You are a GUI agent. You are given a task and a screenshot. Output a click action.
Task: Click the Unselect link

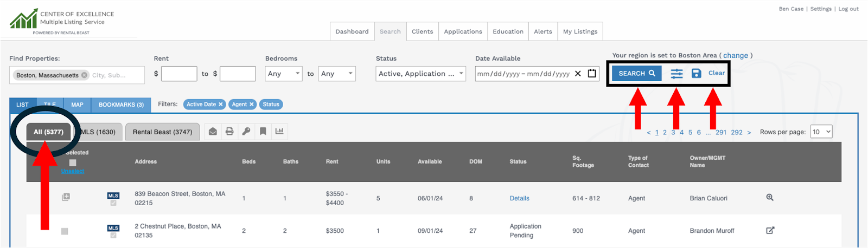click(x=73, y=171)
